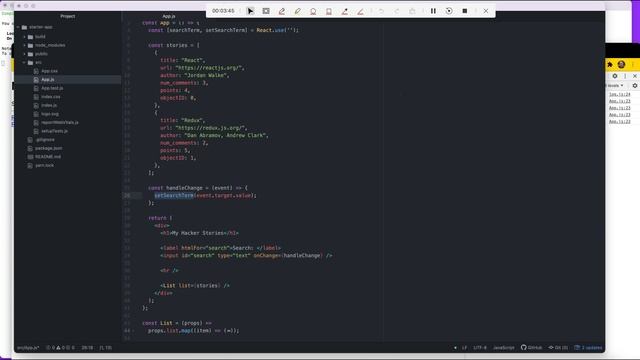Viewport: 640px width, 360px height.
Task: Change the LF line ending setting
Action: click(x=464, y=348)
